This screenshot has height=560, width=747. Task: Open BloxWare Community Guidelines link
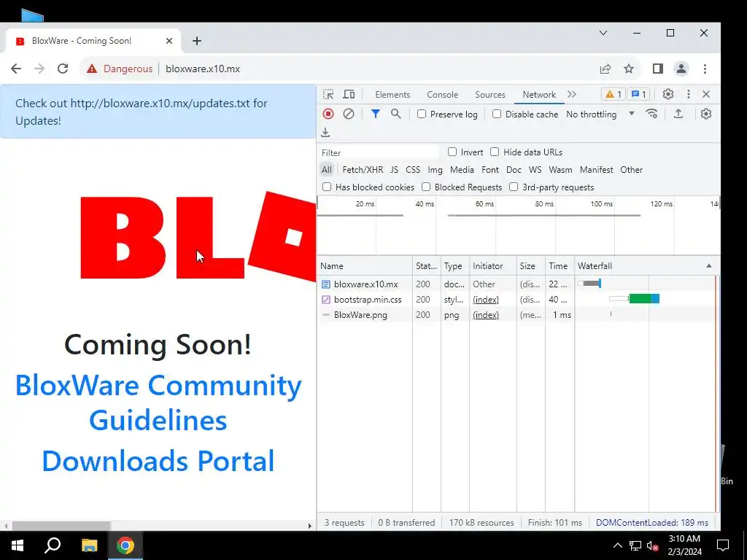tap(158, 402)
